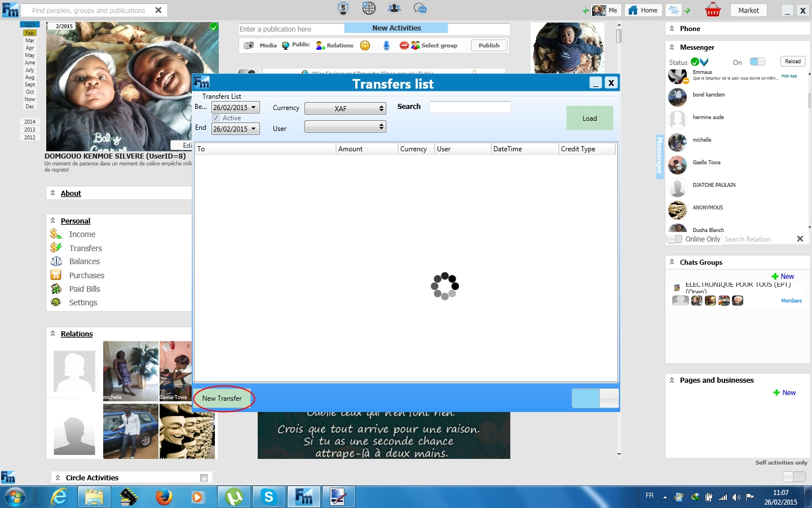Image resolution: width=812 pixels, height=508 pixels.
Task: Launch Firefox from the taskbar
Action: pos(164,497)
